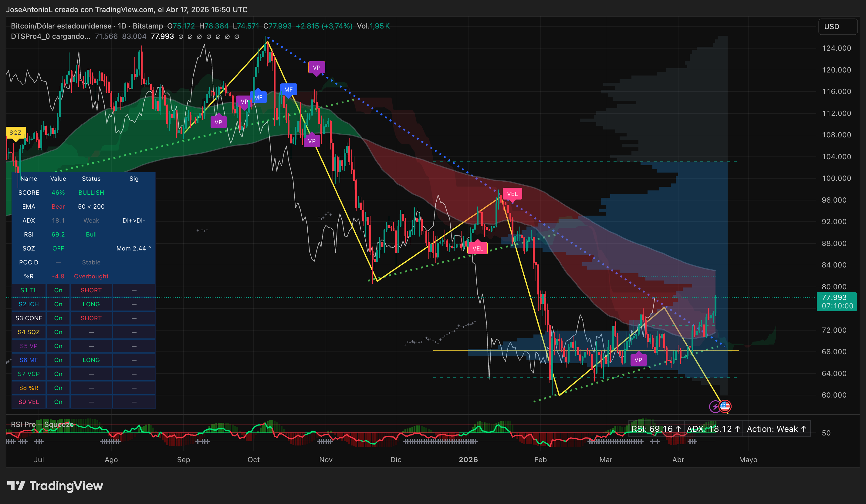Image resolution: width=866 pixels, height=504 pixels.
Task: Click the purple lightning bolt event icon
Action: click(x=715, y=407)
